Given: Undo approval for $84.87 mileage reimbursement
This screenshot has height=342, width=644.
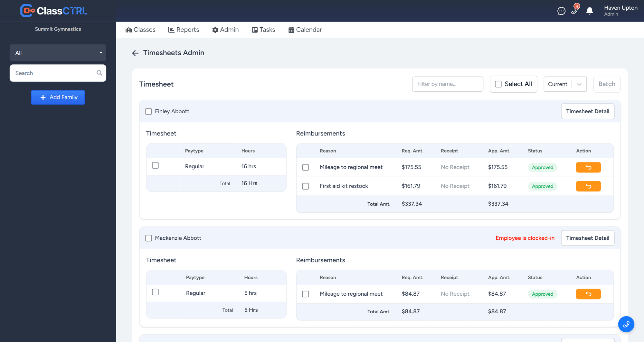Looking at the screenshot, I should click(588, 294).
